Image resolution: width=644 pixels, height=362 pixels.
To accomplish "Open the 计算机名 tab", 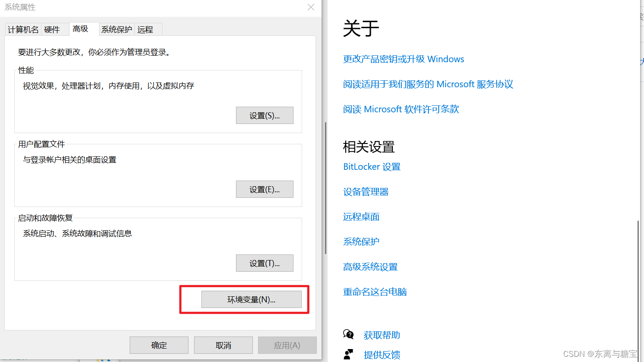I will tap(23, 29).
